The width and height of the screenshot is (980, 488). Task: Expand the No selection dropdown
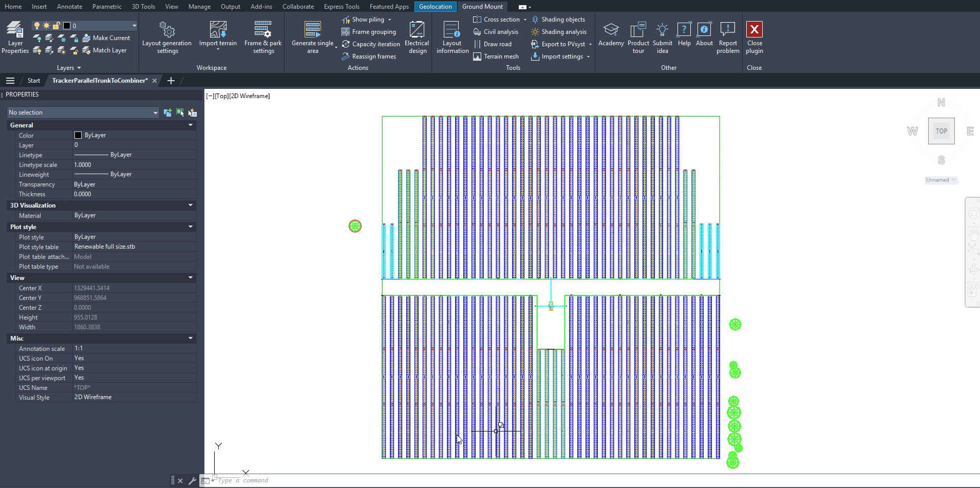155,112
